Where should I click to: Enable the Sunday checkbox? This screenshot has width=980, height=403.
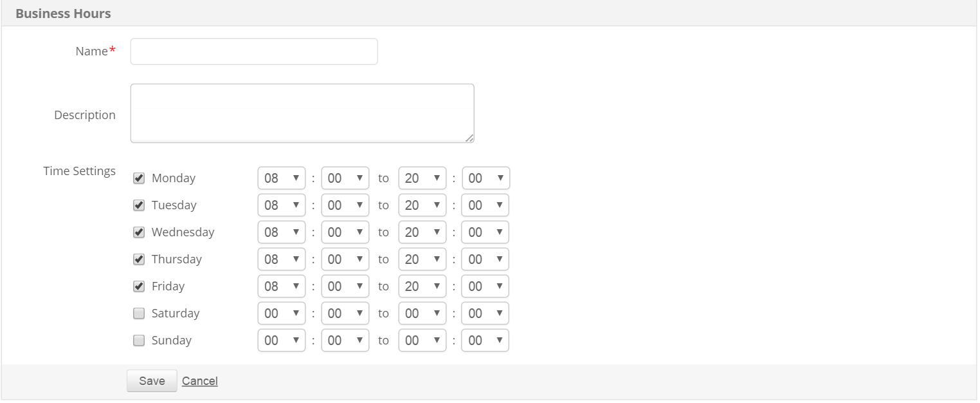[138, 341]
